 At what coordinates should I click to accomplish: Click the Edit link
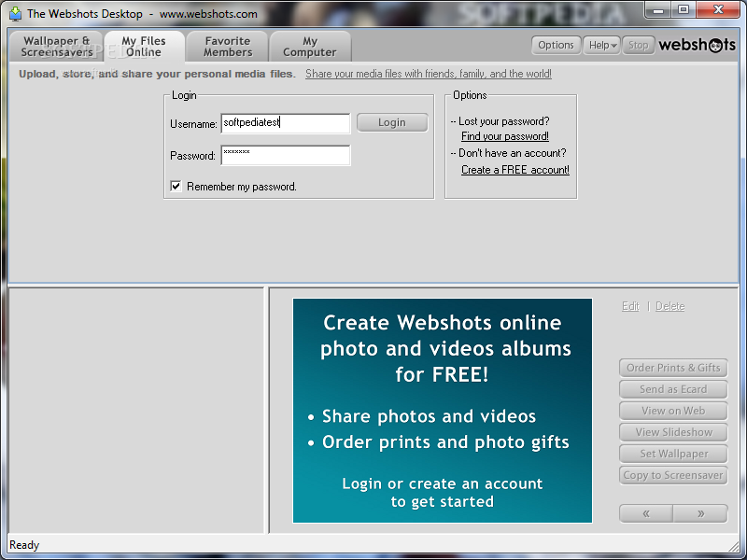630,306
